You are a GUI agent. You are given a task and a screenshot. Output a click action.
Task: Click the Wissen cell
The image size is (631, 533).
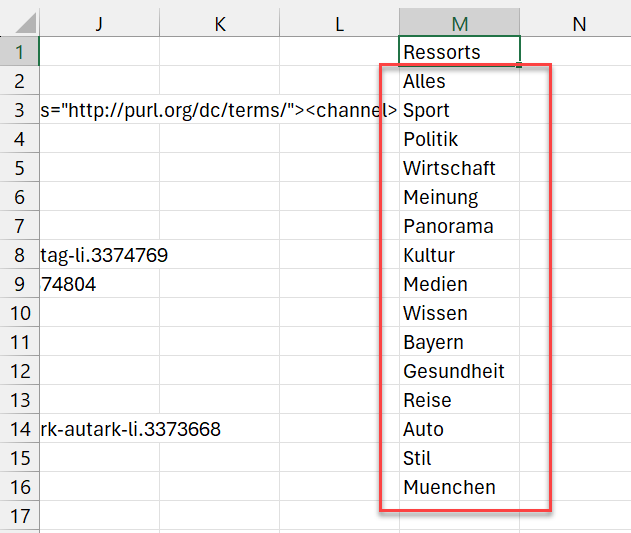459,313
